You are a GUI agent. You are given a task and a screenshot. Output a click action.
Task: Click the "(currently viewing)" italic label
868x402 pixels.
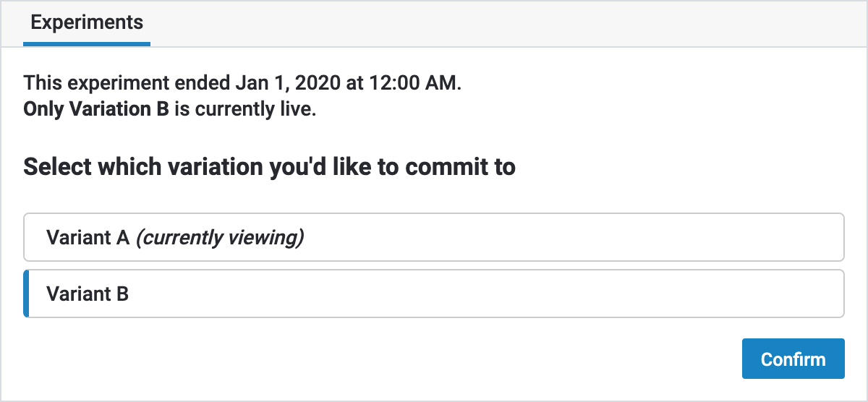tap(220, 237)
